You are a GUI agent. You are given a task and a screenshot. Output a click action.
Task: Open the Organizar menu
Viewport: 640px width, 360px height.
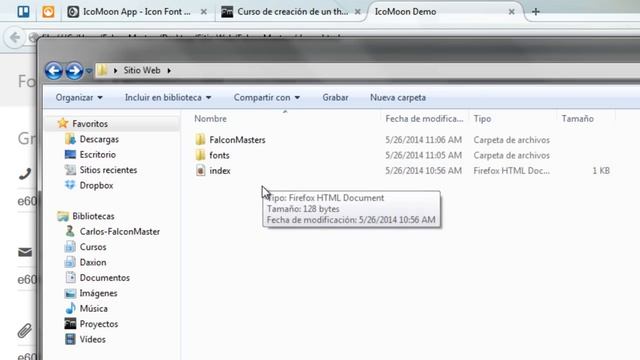point(79,98)
